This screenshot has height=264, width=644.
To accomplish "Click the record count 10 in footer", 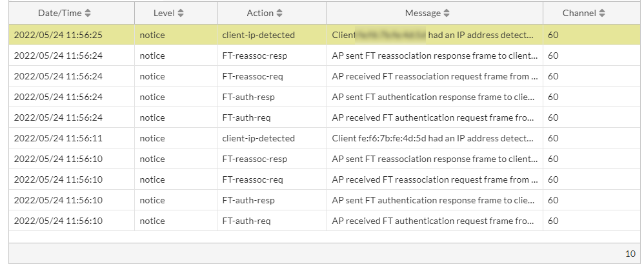I will [630, 254].
